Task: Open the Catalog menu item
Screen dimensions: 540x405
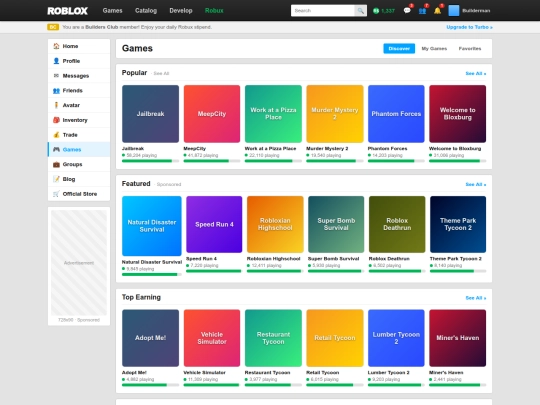Action: coord(146,11)
